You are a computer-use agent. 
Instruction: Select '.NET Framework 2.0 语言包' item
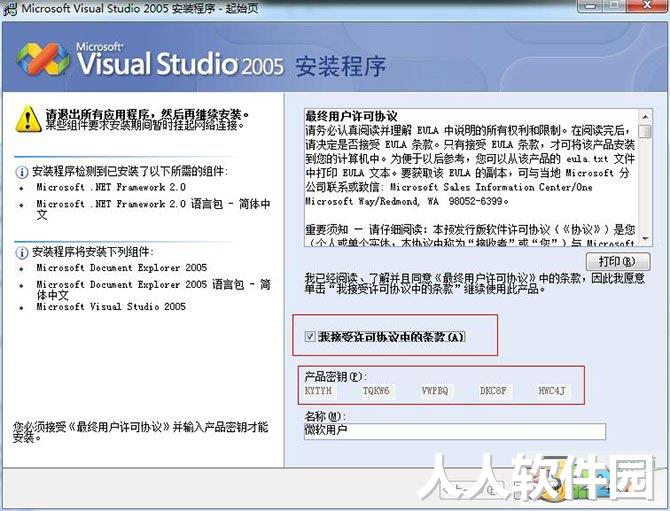tap(153, 209)
